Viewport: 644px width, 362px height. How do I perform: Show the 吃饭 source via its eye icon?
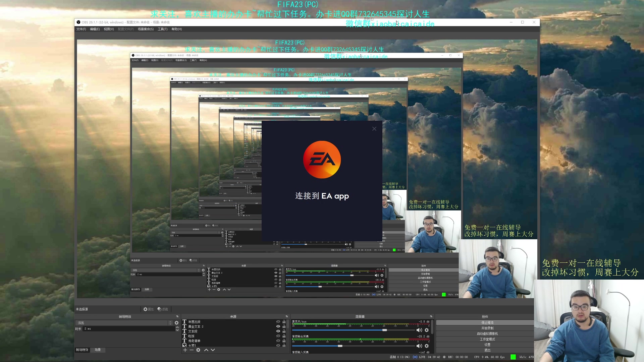(278, 336)
